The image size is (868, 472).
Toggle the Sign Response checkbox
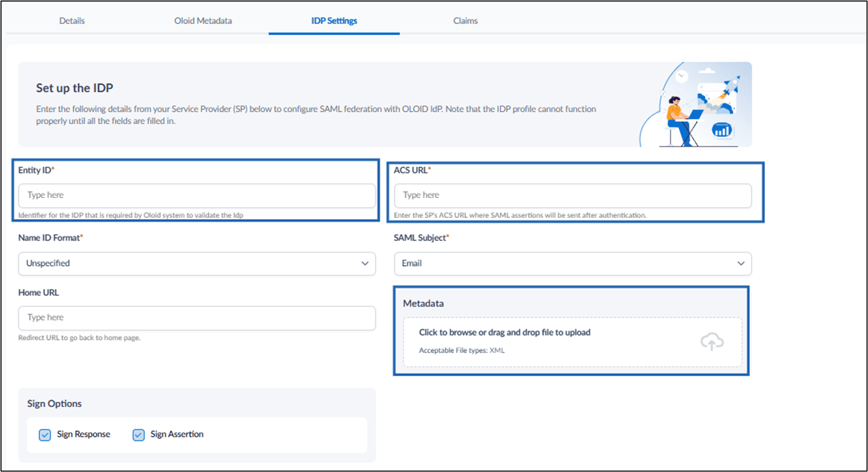click(45, 435)
